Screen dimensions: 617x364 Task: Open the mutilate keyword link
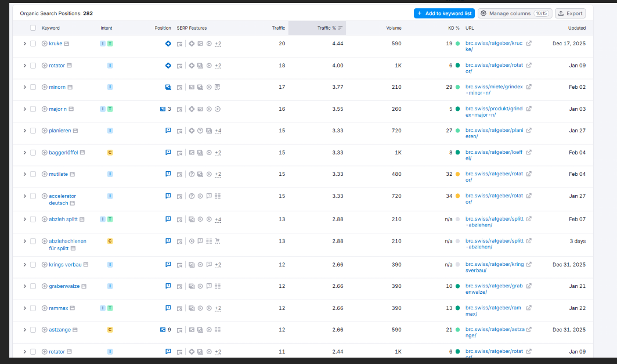point(58,174)
